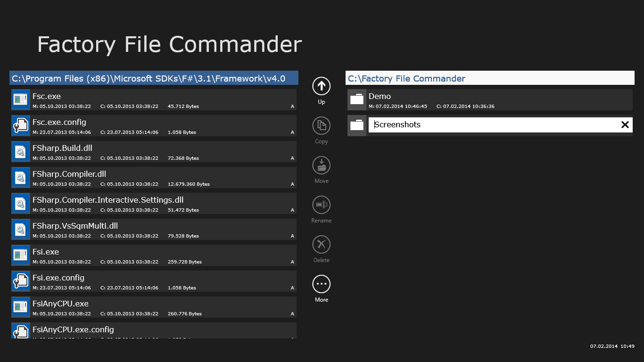The image size is (644, 362).
Task: Click the Fsc.exe.config file icon
Action: (x=20, y=125)
